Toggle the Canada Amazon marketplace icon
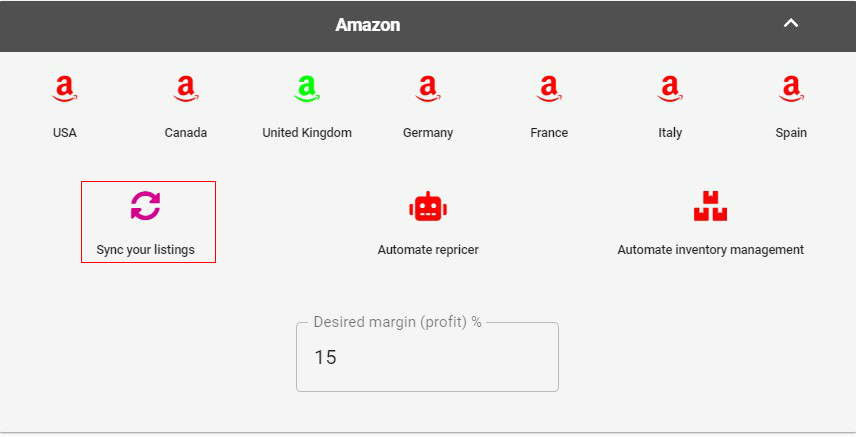The image size is (856, 437). (x=186, y=88)
